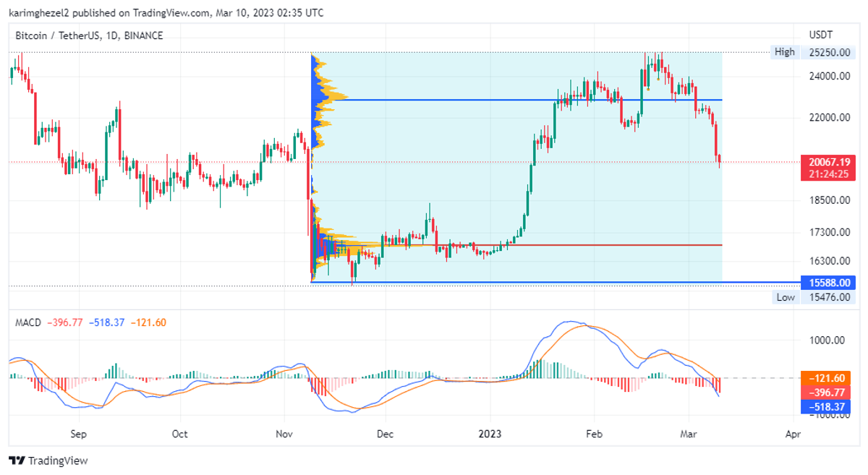Click the Sep label on time axis

coord(78,435)
